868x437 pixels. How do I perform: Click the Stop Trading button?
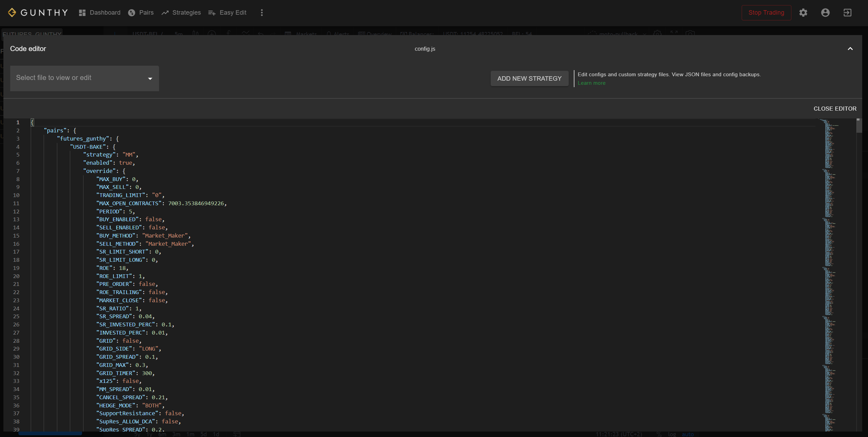(x=766, y=13)
